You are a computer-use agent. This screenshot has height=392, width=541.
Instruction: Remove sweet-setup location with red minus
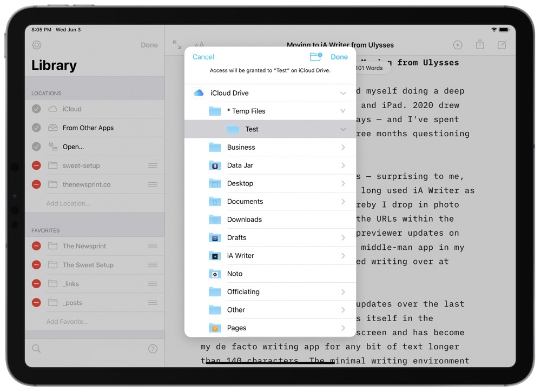coord(36,165)
